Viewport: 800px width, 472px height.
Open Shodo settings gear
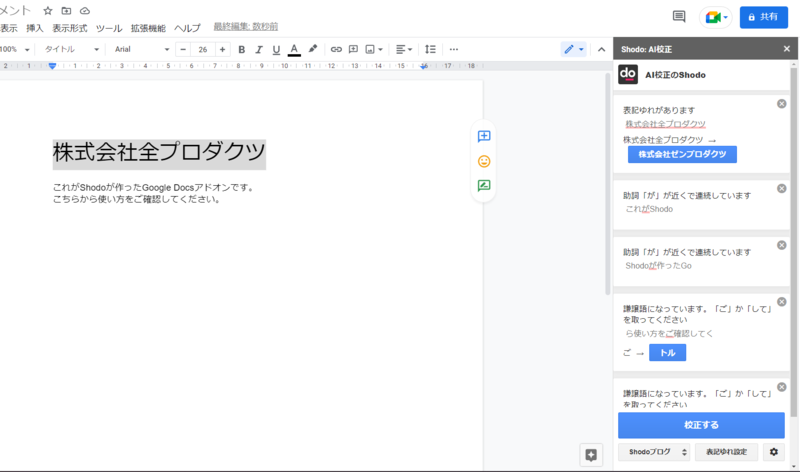[774, 452]
